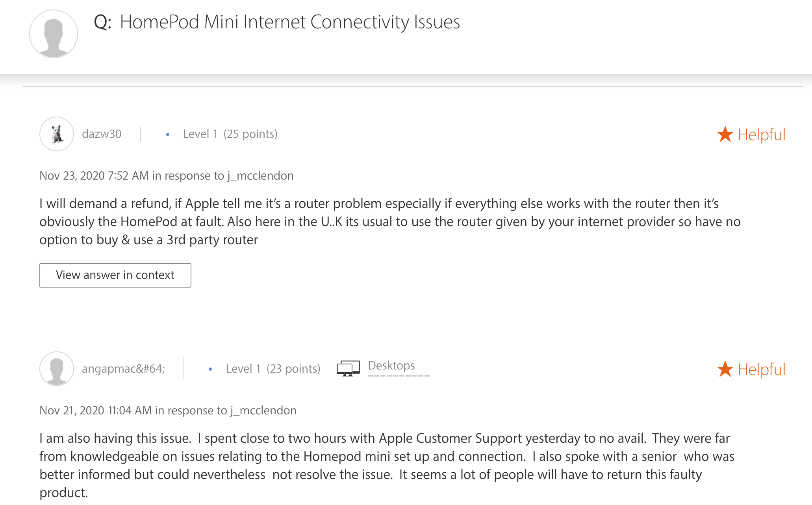Click the blue dot beside dazw30's level
The width and height of the screenshot is (812, 505).
(168, 134)
